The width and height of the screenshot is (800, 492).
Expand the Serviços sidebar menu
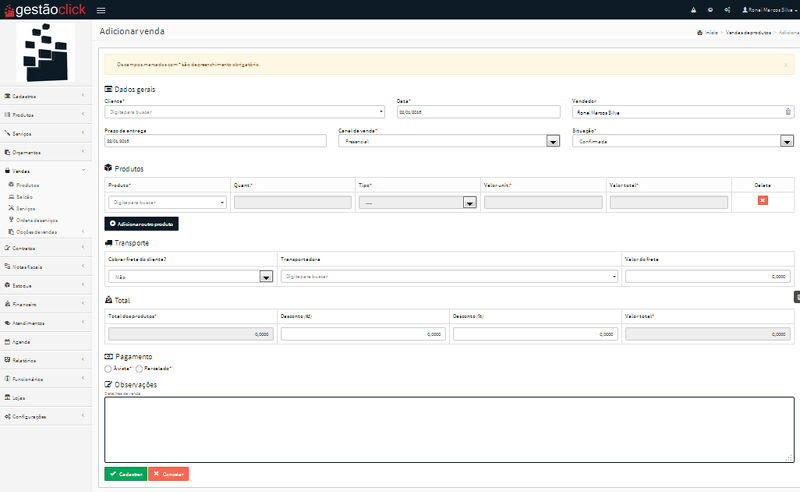[x=45, y=134]
